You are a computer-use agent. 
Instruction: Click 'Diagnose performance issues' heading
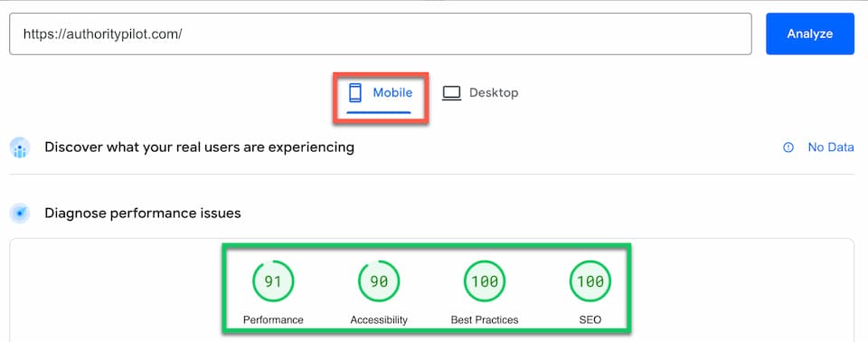coord(143,213)
